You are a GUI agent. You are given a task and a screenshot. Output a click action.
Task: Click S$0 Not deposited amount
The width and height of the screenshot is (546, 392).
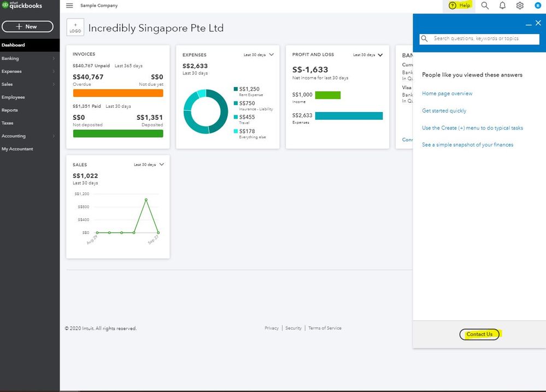coord(79,118)
